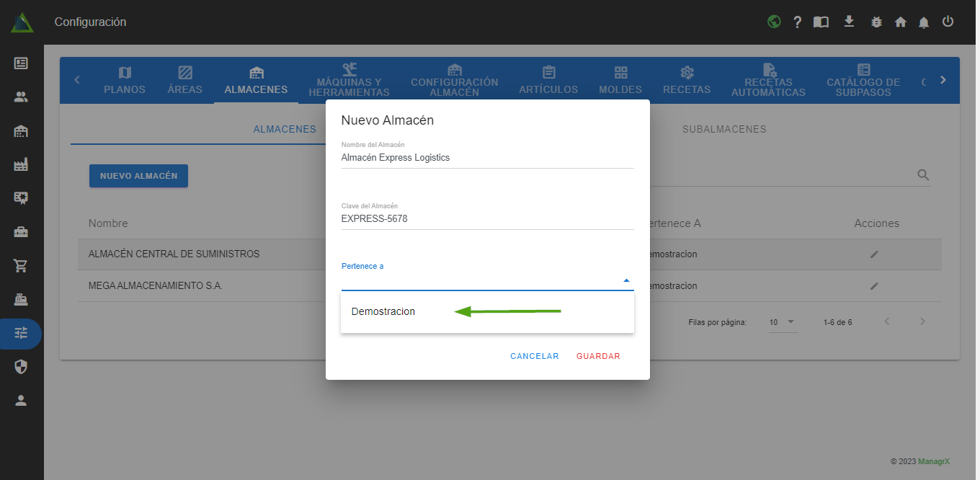Click the Nombre del Almacén field
The height and width of the screenshot is (480, 980).
tap(487, 157)
